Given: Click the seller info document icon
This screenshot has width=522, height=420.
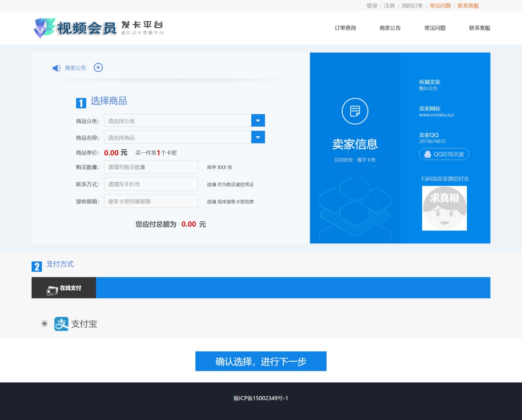Looking at the screenshot, I should [x=355, y=111].
